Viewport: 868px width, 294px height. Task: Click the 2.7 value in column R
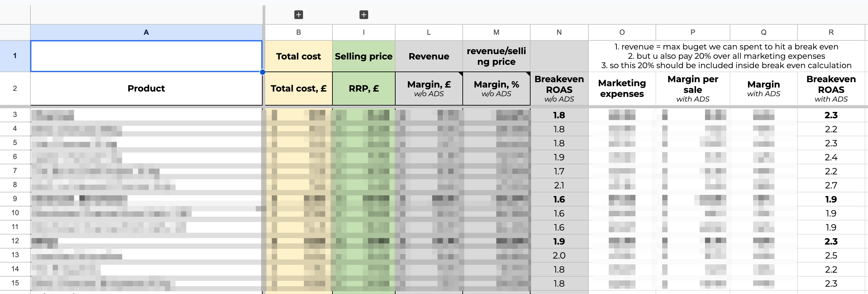coord(831,185)
